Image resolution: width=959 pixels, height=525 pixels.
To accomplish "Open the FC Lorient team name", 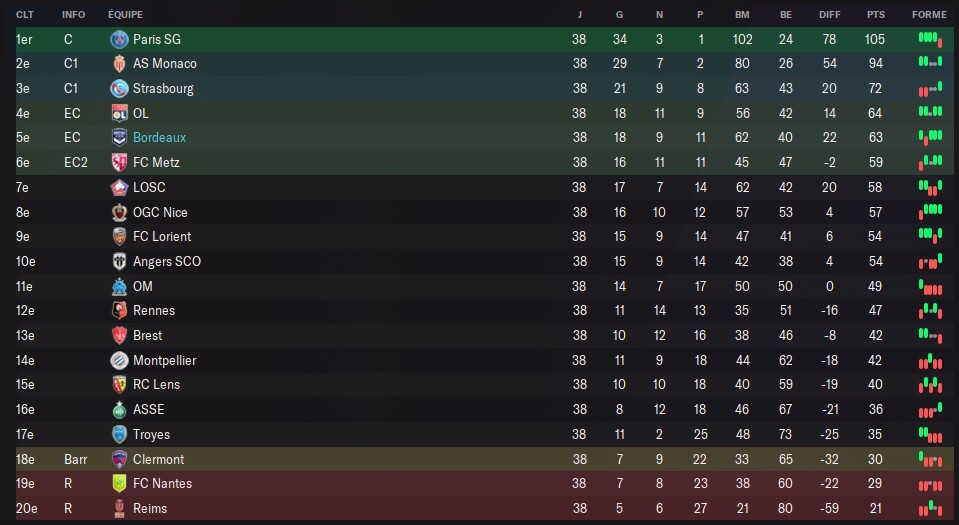I will click(161, 237).
